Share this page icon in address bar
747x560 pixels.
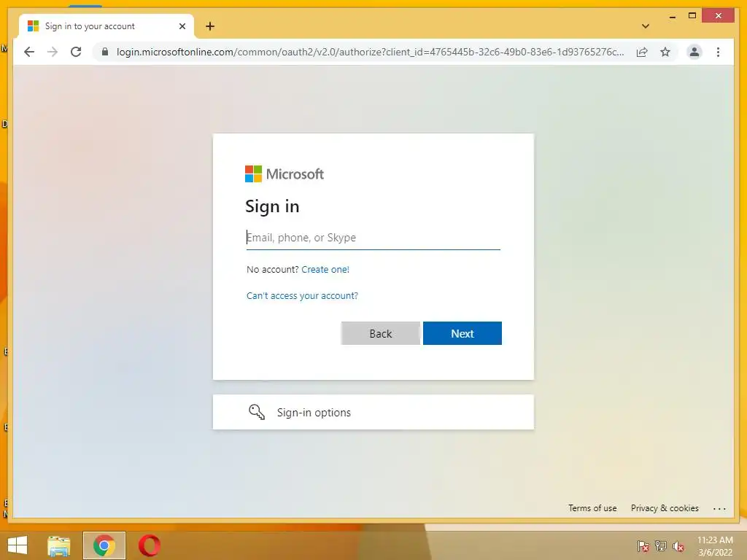tap(642, 52)
